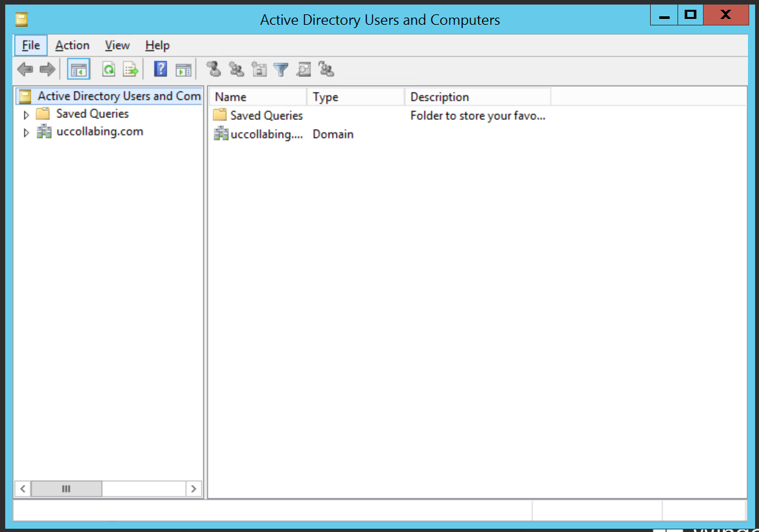Image resolution: width=759 pixels, height=532 pixels.
Task: Open the window system menu icon in title bar
Action: pyautogui.click(x=22, y=20)
